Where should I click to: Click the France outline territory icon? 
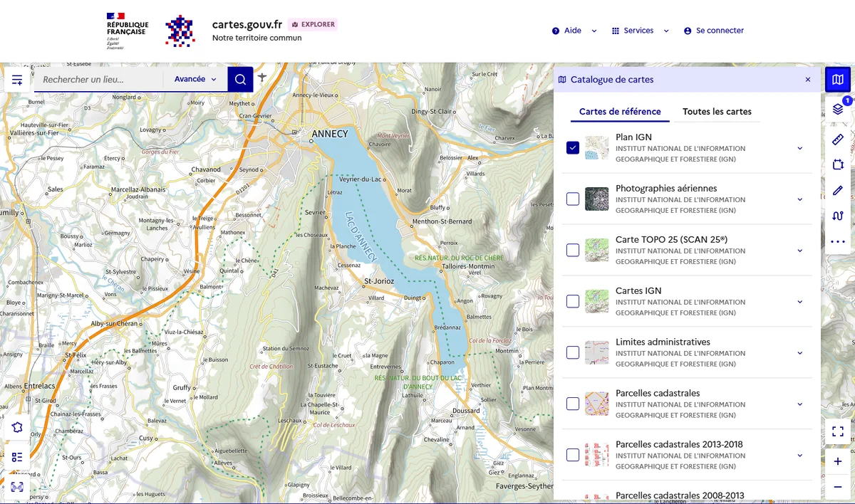(x=17, y=427)
